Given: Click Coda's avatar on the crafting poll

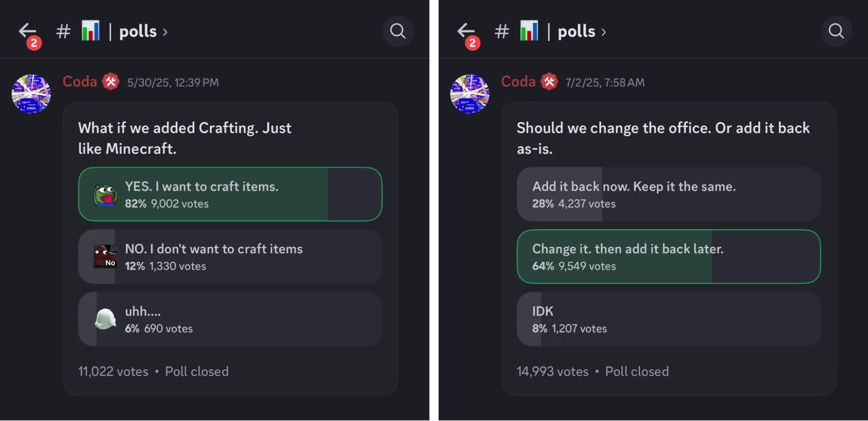Looking at the screenshot, I should coord(31,94).
